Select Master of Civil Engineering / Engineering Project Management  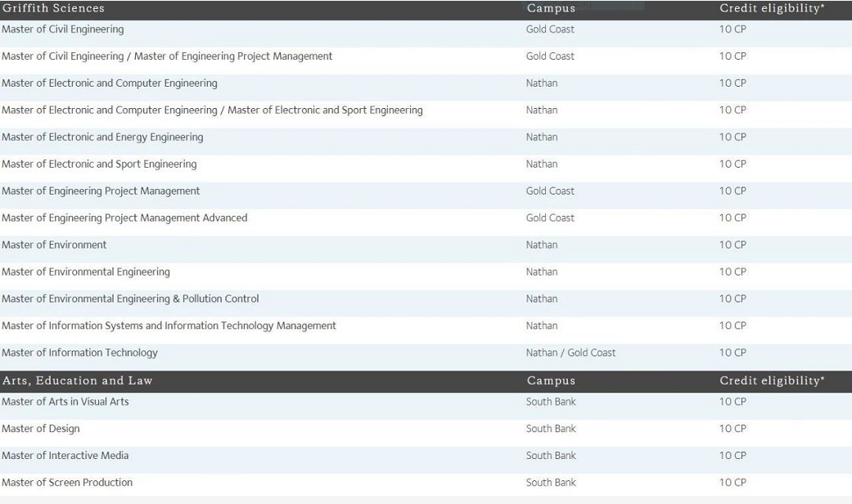point(167,56)
